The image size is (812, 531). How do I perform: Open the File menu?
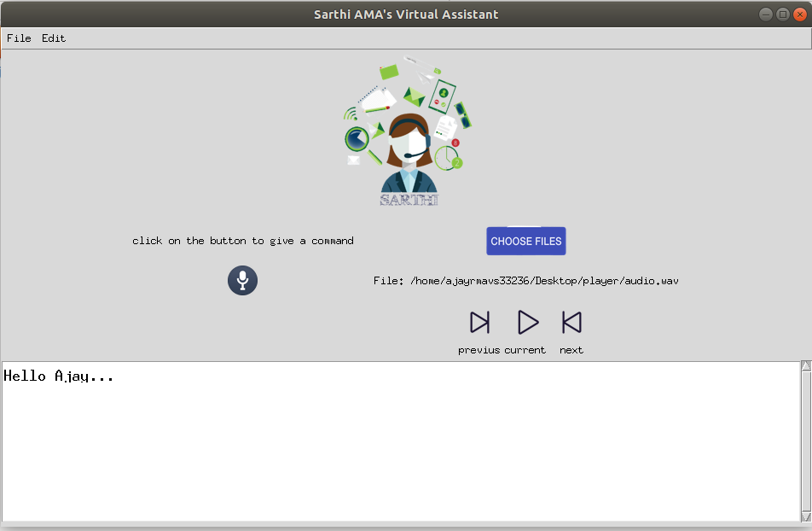tap(18, 38)
